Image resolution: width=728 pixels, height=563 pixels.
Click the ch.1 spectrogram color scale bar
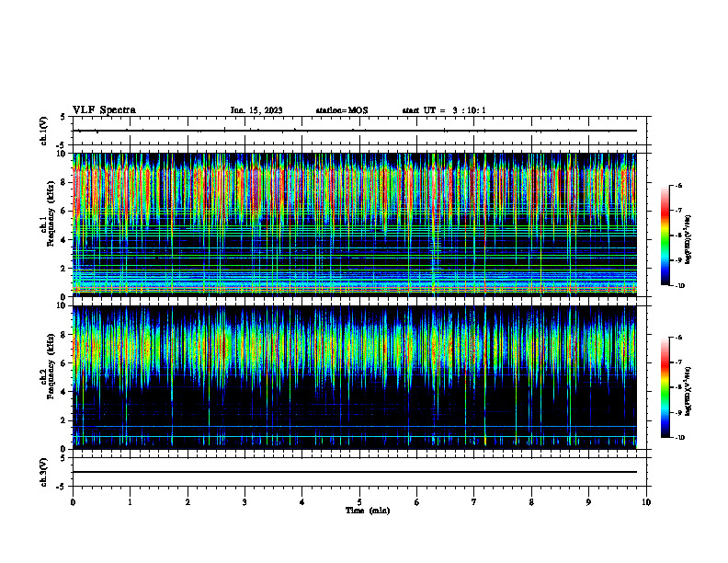click(x=665, y=236)
